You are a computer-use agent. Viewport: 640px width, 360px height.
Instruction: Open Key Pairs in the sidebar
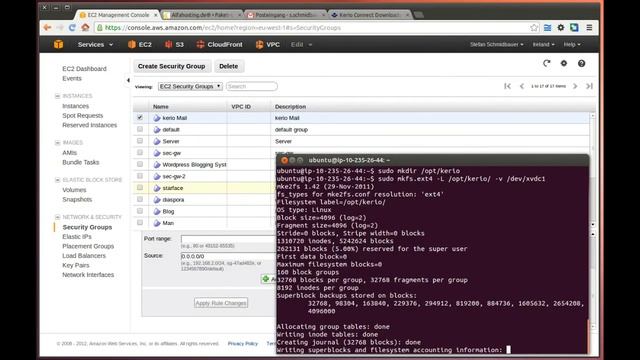point(76,265)
